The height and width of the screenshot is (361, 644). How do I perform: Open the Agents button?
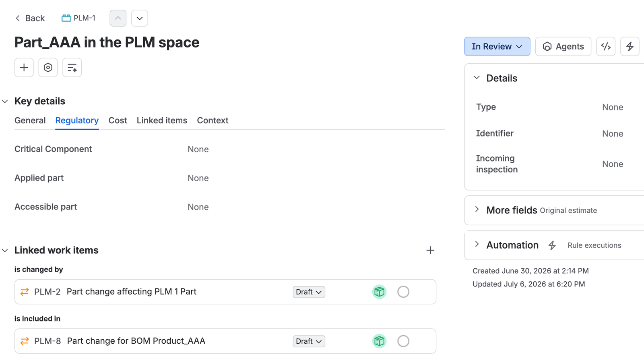[x=563, y=46]
